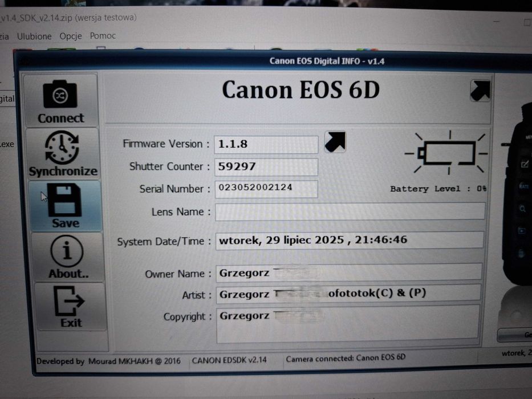
Task: Click the arrow icon beside Canon EOS 6D title
Action: (x=480, y=91)
